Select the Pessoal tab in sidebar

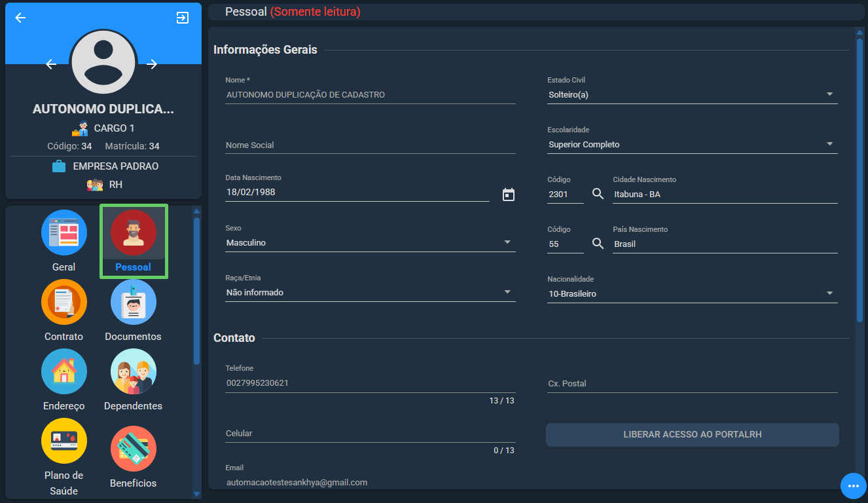pyautogui.click(x=134, y=241)
